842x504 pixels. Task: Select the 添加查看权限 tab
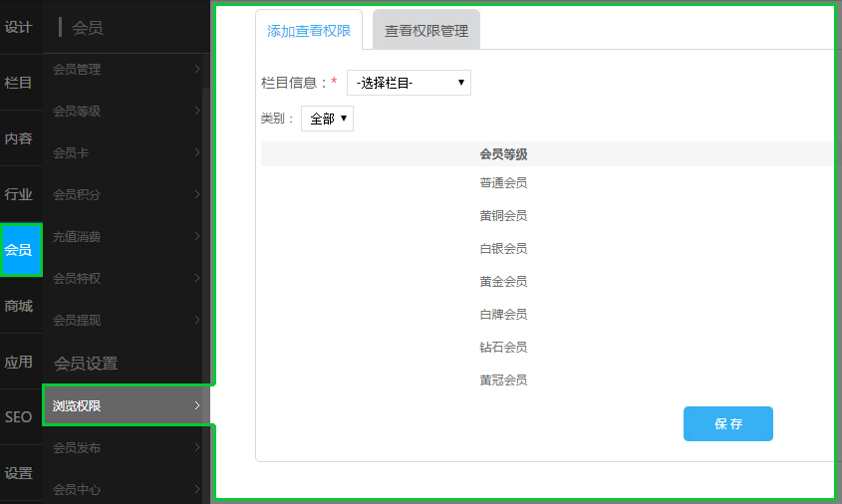pos(309,31)
